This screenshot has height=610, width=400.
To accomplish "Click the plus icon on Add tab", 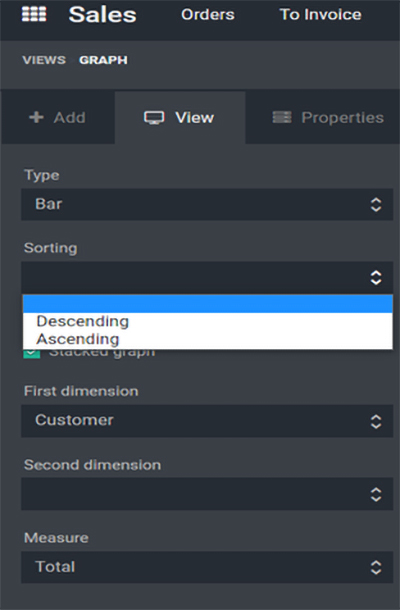I will pyautogui.click(x=36, y=117).
